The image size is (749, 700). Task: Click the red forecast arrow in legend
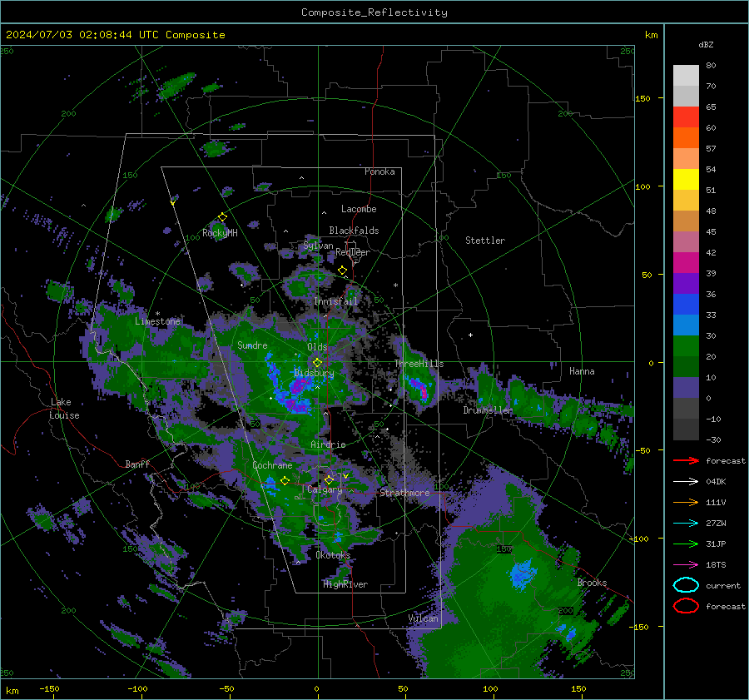coord(686,460)
